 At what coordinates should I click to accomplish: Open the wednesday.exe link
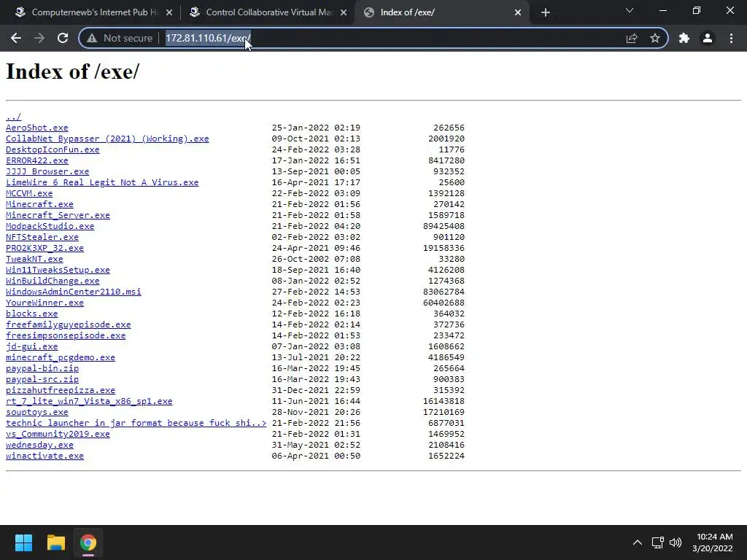tap(39, 446)
